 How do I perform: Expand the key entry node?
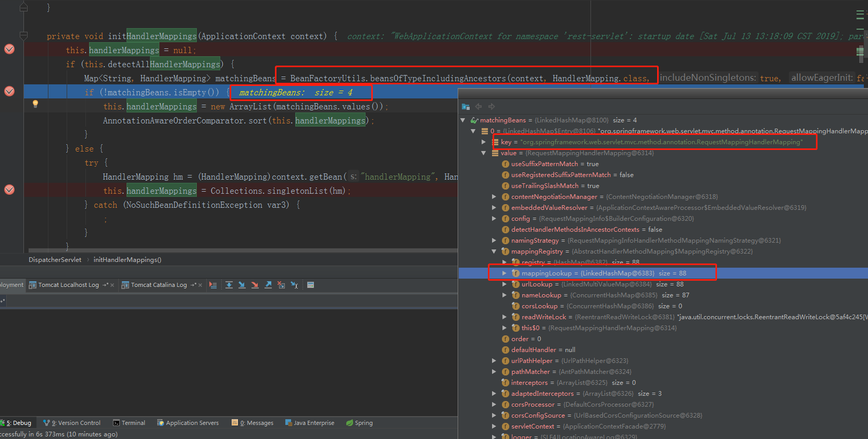(484, 142)
